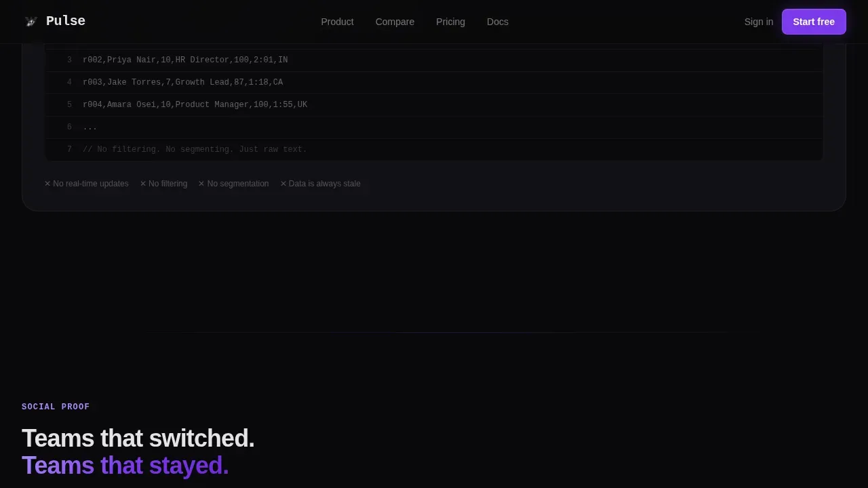This screenshot has width=868, height=488.
Task: Click the SOCIAL PROOF section label
Action: click(x=56, y=407)
